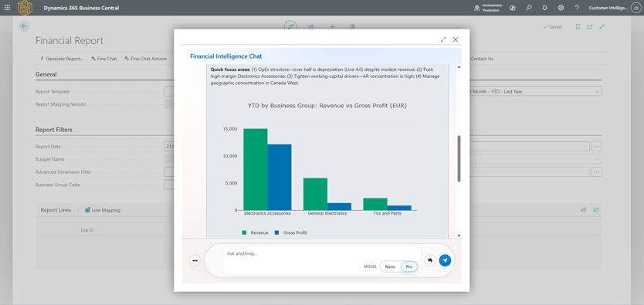This screenshot has width=644, height=305.
Task: Click the Report Lines share icon
Action: (x=583, y=210)
